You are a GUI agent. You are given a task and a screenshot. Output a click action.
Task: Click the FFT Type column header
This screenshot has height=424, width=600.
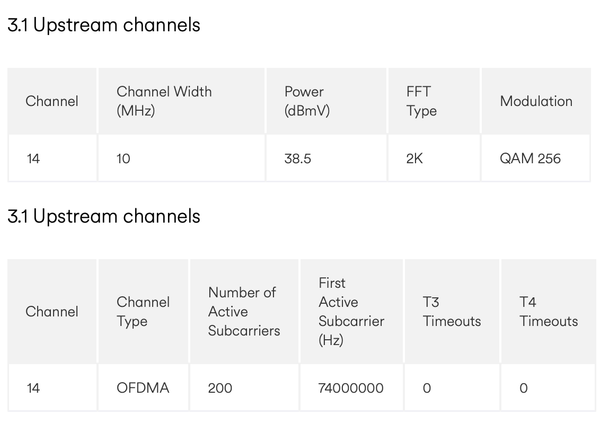(421, 101)
